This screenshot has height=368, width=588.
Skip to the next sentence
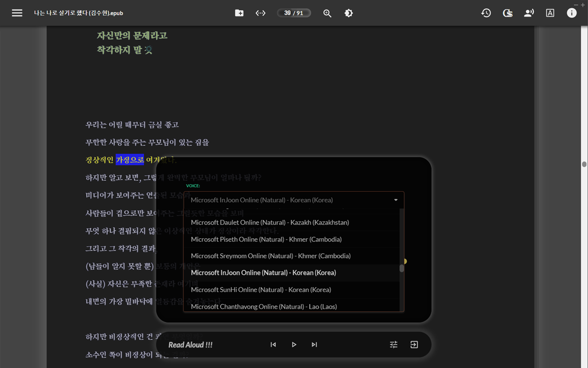pyautogui.click(x=314, y=344)
